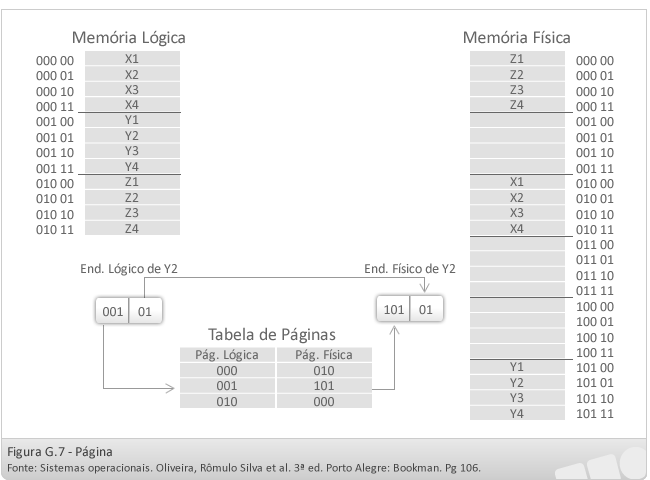
Task: Select the Z1 cell in Memória Física
Action: pos(517,58)
